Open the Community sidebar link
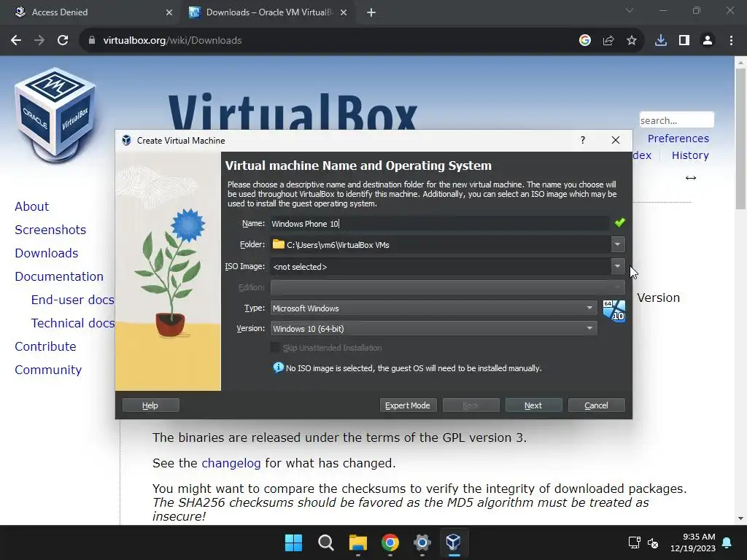Viewport: 747px width, 560px height. click(48, 370)
